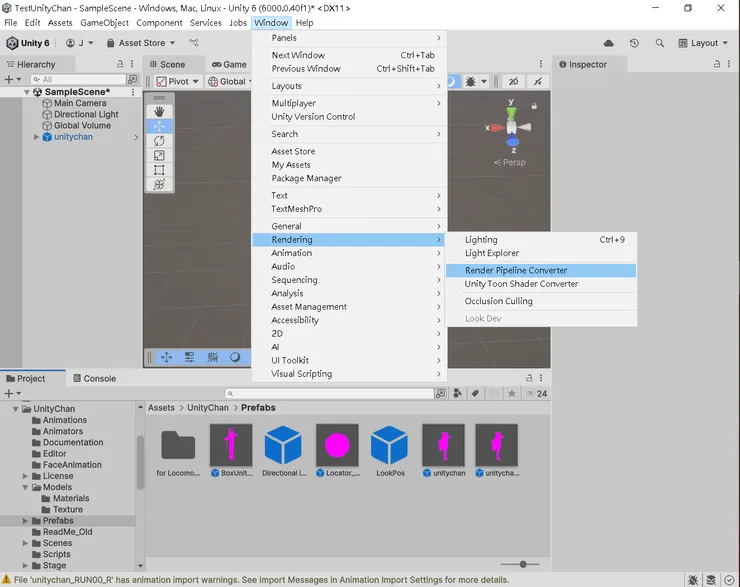Toggle the Inspector panel lock
740x587 pixels.
[x=717, y=64]
